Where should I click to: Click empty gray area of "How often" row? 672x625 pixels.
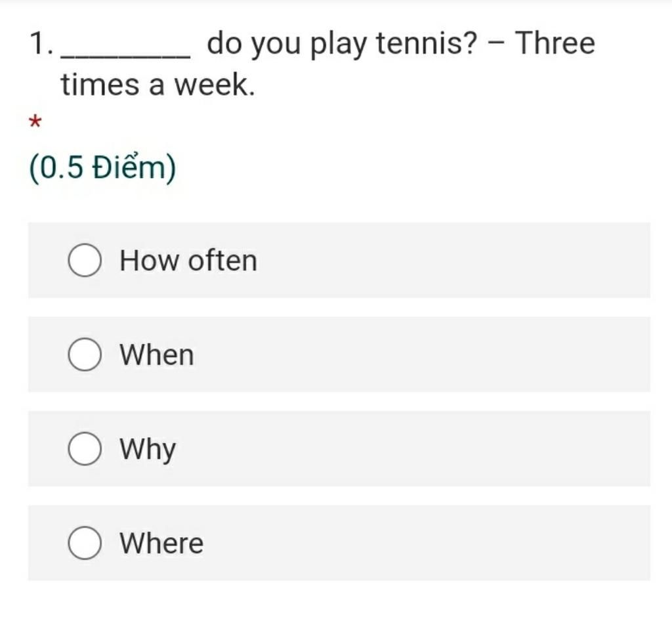coord(450,260)
